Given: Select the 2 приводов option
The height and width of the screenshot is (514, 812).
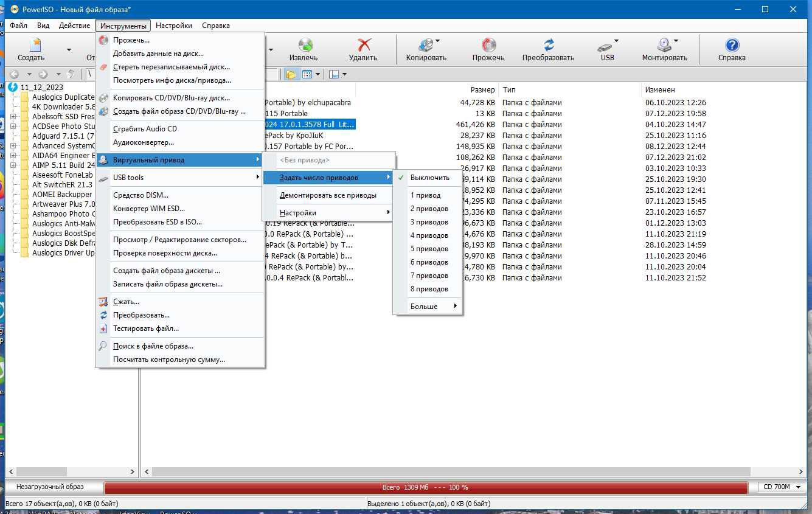Looking at the screenshot, I should click(428, 209).
